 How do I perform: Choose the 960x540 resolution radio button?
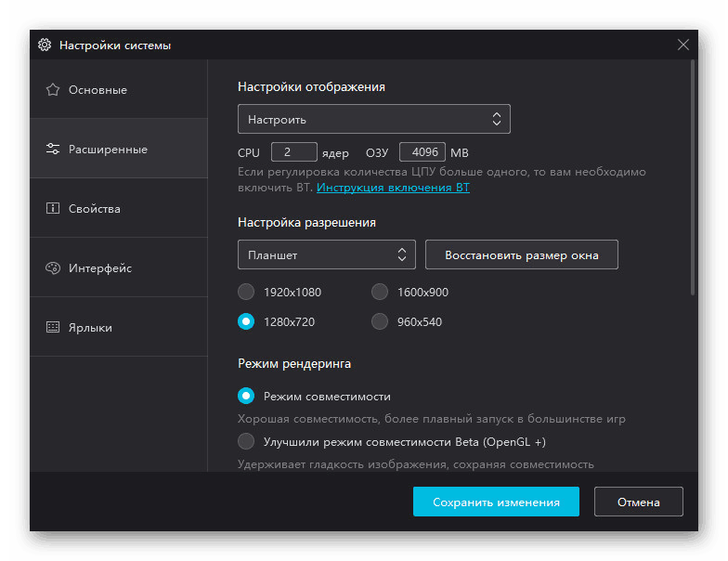click(x=380, y=322)
